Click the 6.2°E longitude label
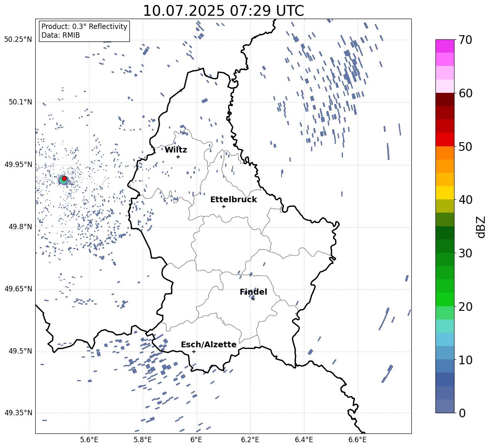Image resolution: width=491 pixels, height=448 pixels. 250,440
